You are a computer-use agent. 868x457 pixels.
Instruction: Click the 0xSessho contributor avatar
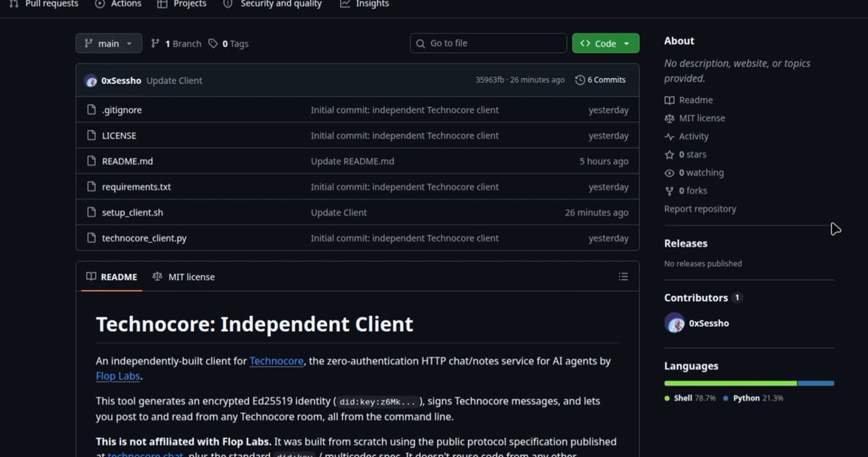(x=674, y=323)
